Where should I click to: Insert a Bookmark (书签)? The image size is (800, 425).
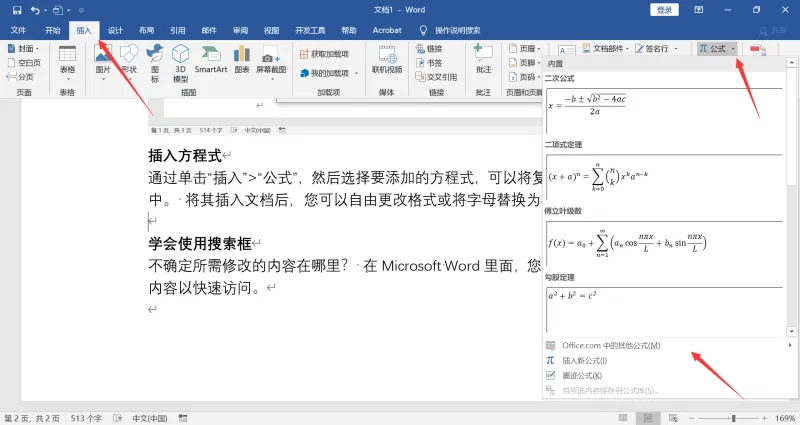coord(429,63)
